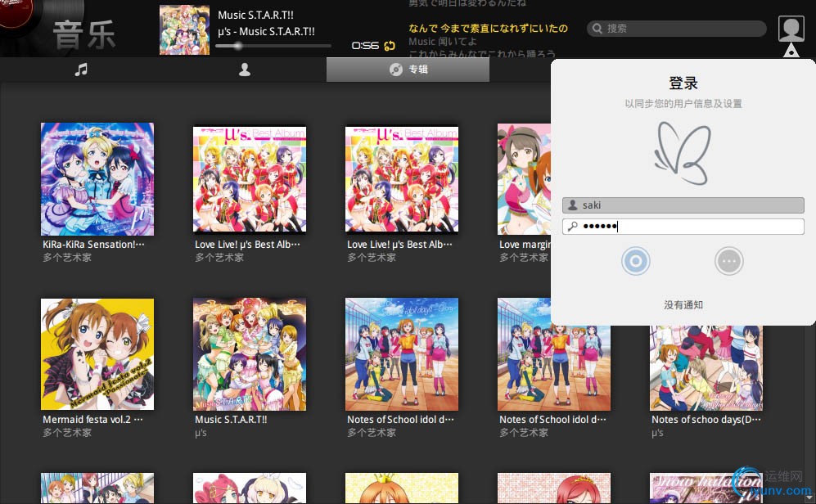Select the 专辑 albums tab

pos(408,70)
